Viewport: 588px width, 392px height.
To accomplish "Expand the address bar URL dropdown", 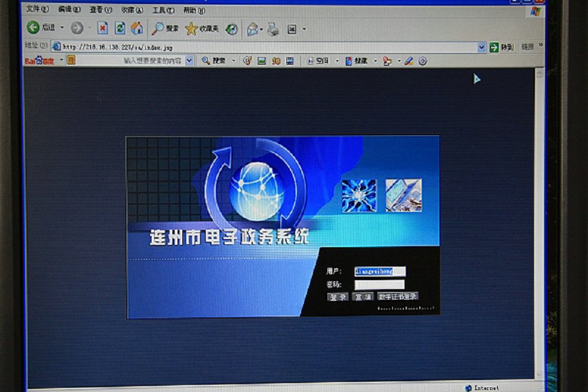I will (x=482, y=47).
